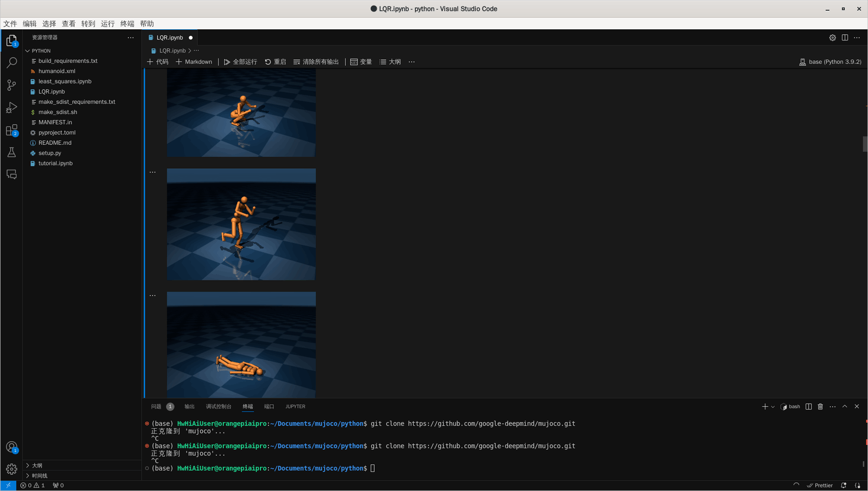The image size is (868, 491).
Task: Open the Extensions view
Action: [11, 130]
